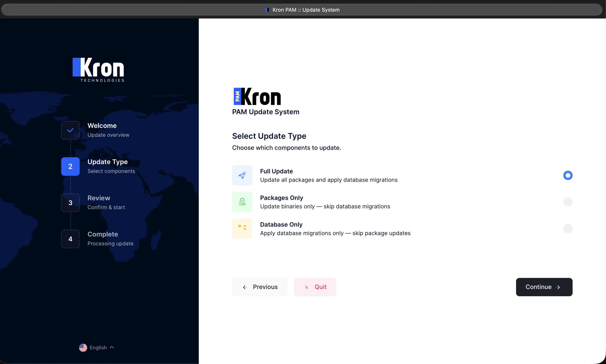The height and width of the screenshot is (364, 606).
Task: Click the Kron favicon in the title bar
Action: (267, 10)
